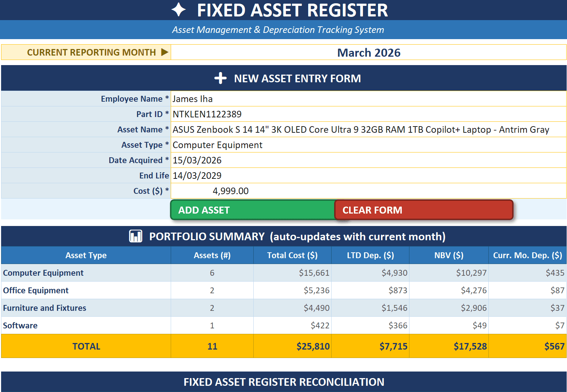Click the LTD Dep. ($) column header

(370, 255)
